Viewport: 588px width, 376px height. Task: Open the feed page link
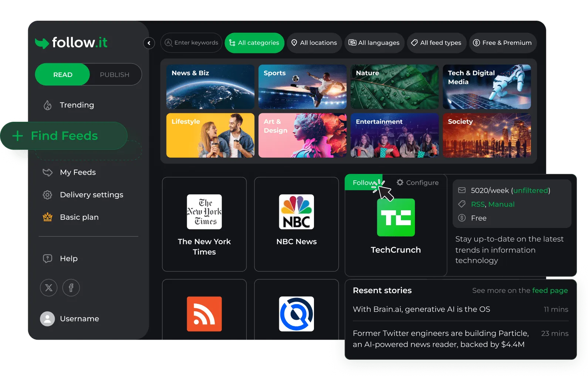pyautogui.click(x=550, y=291)
